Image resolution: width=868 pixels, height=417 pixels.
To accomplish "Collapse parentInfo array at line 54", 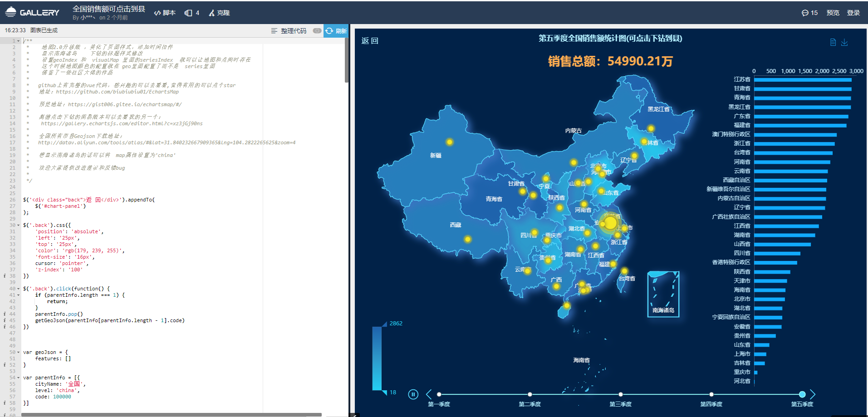I will click(19, 378).
